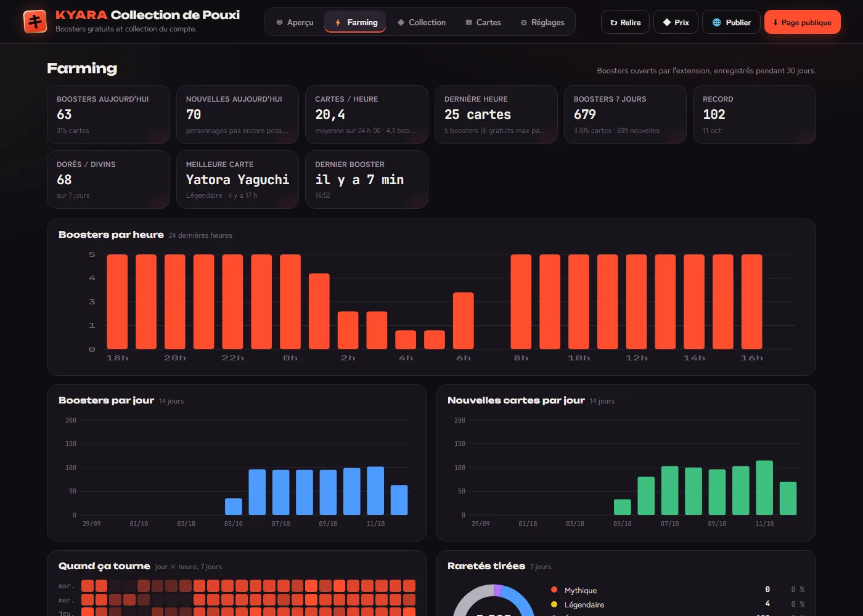
Task: Click the Record 102 card
Action: click(x=755, y=115)
